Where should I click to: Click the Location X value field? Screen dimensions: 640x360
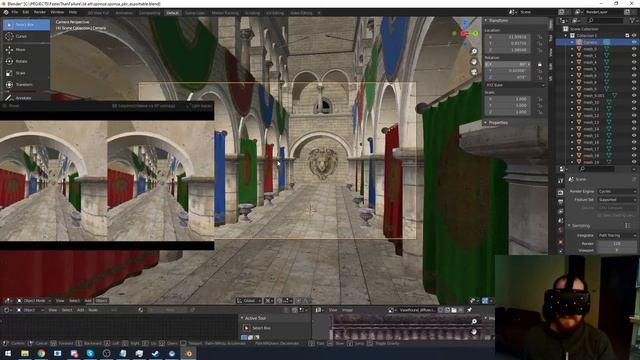coord(508,37)
